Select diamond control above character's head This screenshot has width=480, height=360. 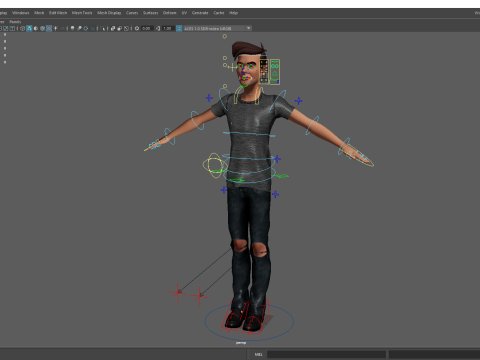[x=225, y=36]
